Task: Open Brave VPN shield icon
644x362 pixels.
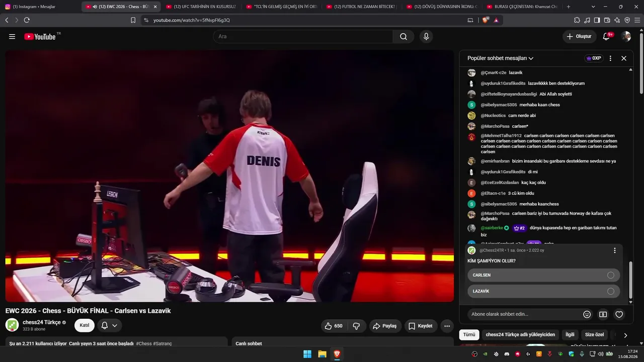Action: (x=627, y=20)
